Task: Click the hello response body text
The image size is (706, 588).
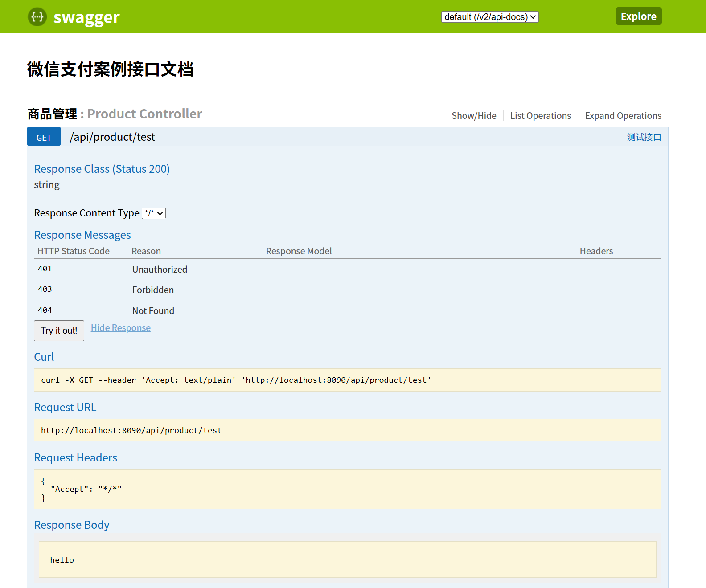Action: (x=62, y=560)
